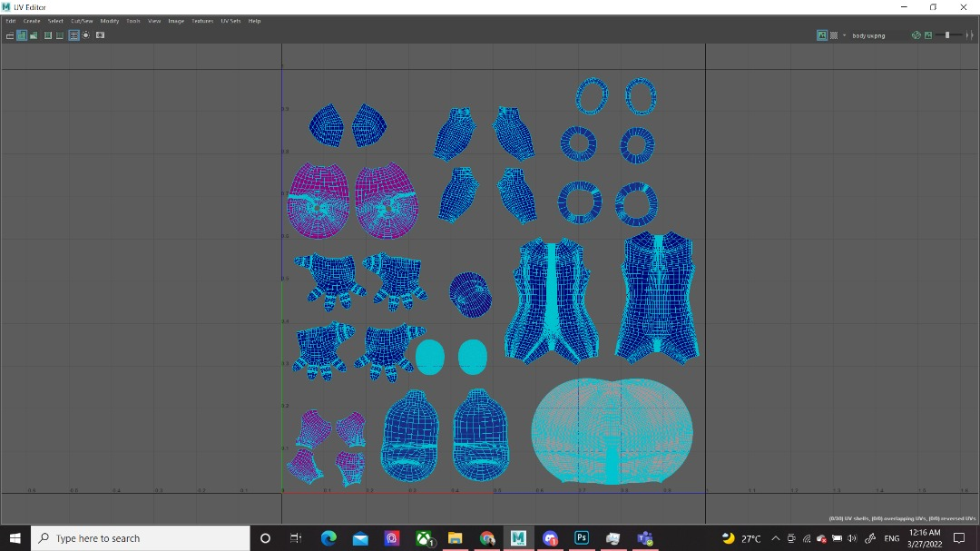Click the Textures menu item
Image resolution: width=980 pixels, height=551 pixels.
click(x=201, y=20)
